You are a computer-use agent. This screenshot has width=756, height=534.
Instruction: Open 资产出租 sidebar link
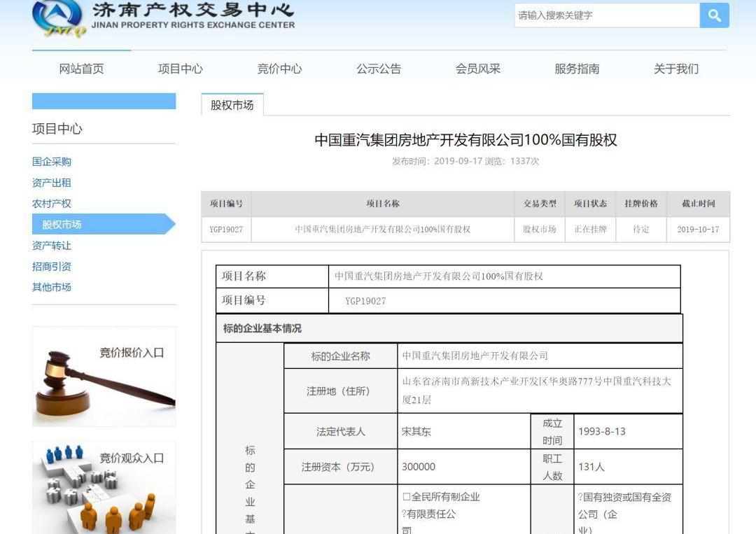click(52, 183)
